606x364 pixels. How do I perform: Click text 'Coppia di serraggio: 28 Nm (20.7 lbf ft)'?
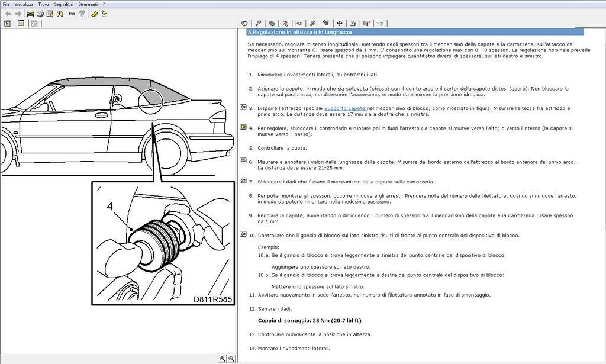tap(310, 320)
